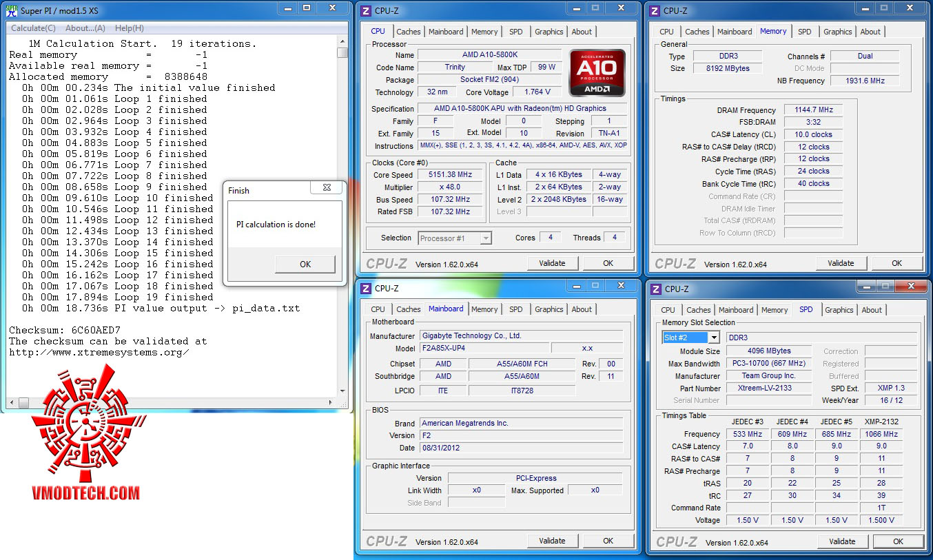Switch to Mainboard tab in the CPU-Z SPD window
933x560 pixels.
(x=736, y=310)
